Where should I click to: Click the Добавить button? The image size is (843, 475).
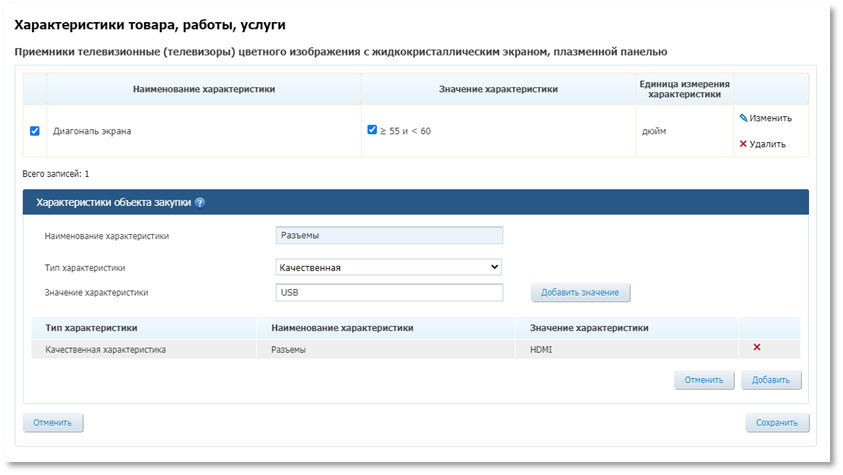coord(770,380)
